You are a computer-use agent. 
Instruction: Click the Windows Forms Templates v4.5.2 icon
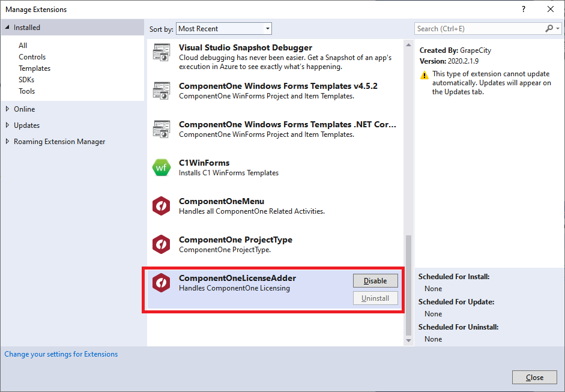(161, 91)
